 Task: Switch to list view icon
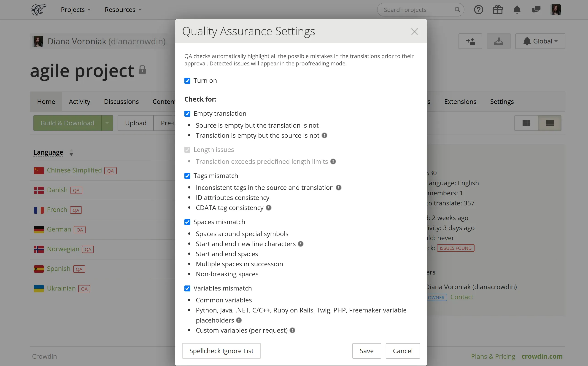pos(550,123)
